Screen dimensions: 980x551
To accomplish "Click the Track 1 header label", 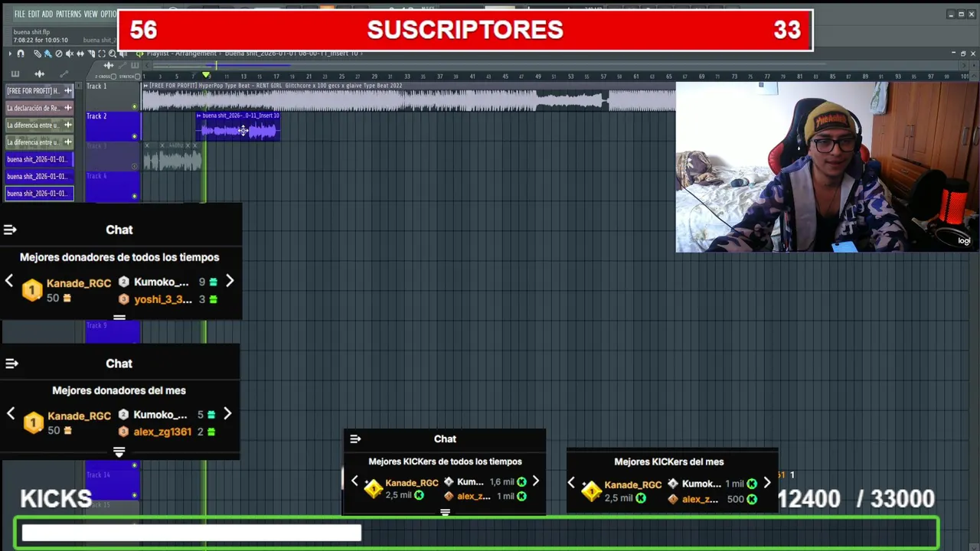I will 96,86.
